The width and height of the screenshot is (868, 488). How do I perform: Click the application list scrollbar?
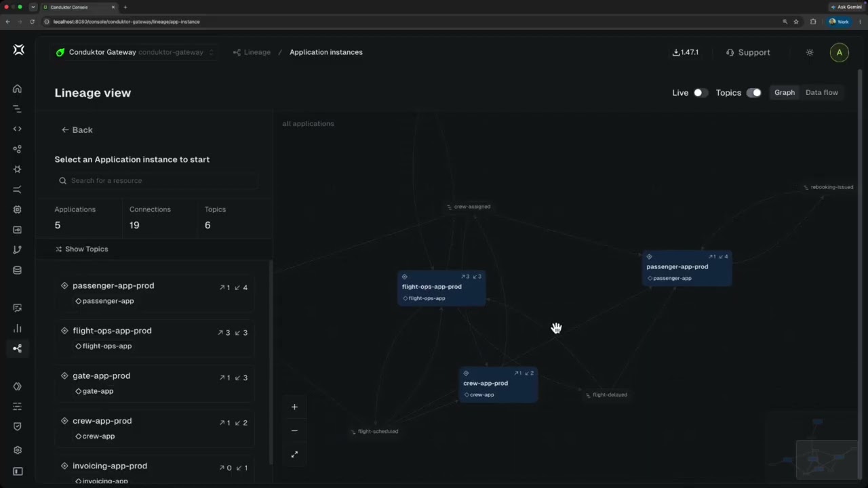pyautogui.click(x=271, y=363)
